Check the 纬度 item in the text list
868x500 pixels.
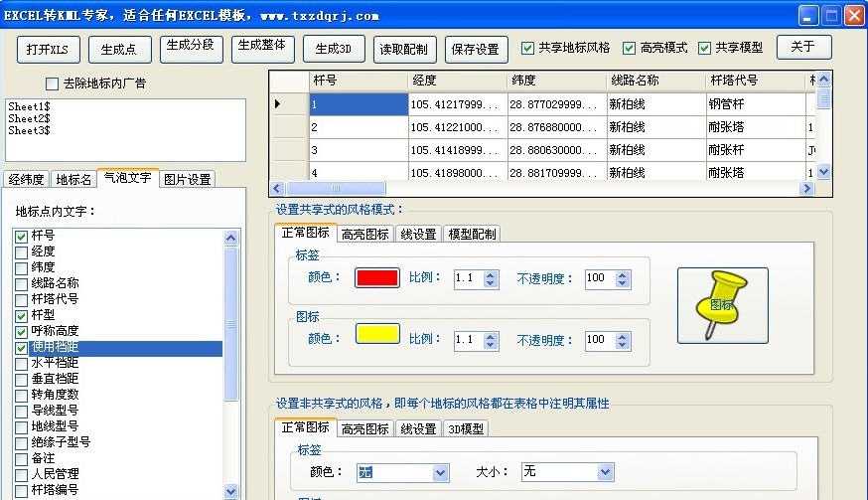click(x=21, y=268)
